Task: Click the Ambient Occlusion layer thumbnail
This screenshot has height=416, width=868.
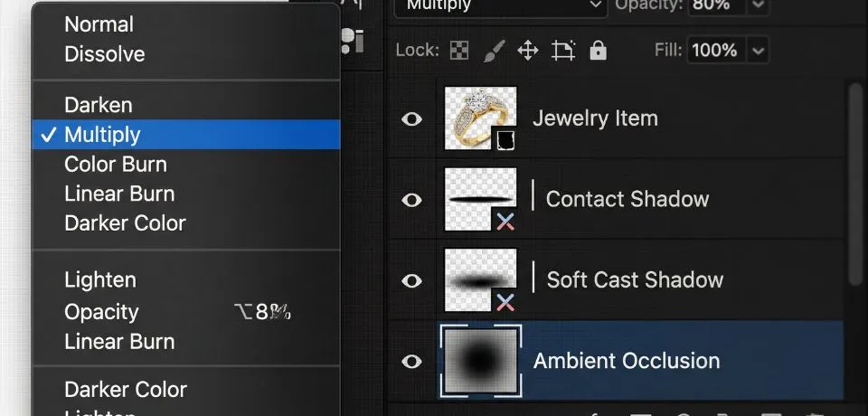Action: [481, 361]
